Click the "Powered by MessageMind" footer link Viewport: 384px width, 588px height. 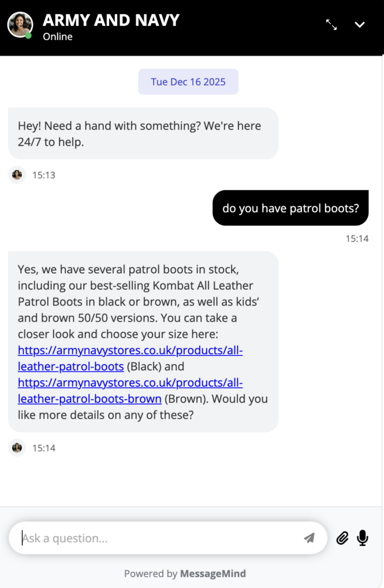click(185, 574)
